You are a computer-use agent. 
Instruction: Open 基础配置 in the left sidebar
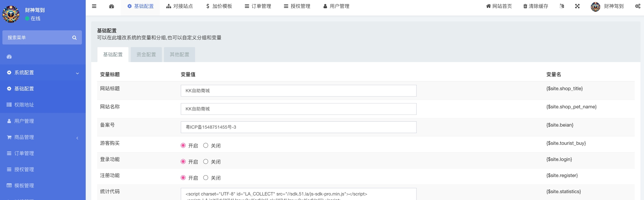click(43, 89)
